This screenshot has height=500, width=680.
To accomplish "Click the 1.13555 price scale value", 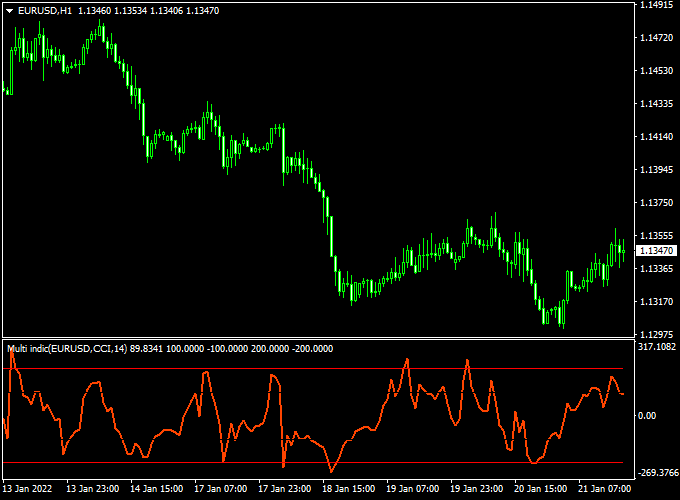I will pos(657,235).
